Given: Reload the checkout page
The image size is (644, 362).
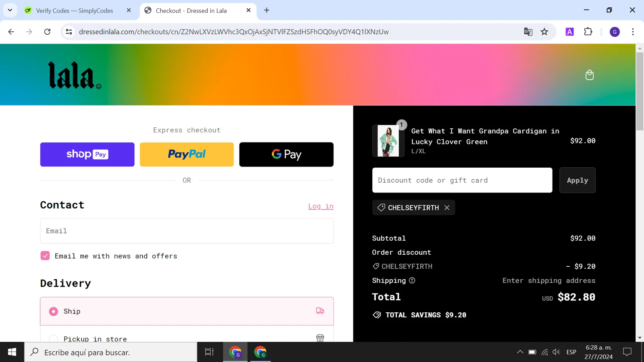Looking at the screenshot, I should coord(47,32).
